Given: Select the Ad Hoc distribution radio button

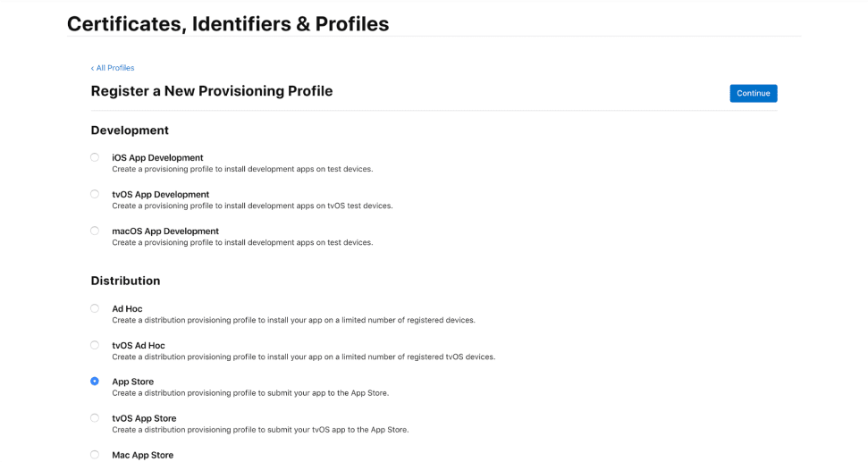Looking at the screenshot, I should click(95, 308).
